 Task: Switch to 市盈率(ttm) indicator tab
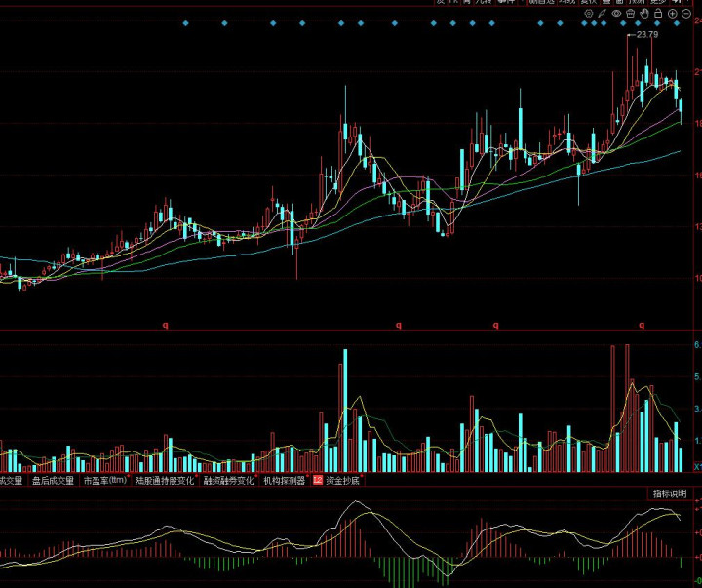point(104,481)
